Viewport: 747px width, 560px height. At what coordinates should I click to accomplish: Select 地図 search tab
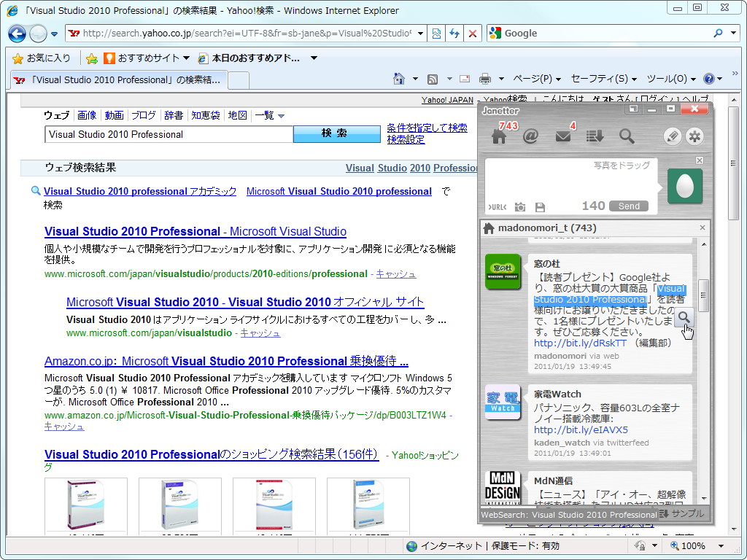click(237, 115)
